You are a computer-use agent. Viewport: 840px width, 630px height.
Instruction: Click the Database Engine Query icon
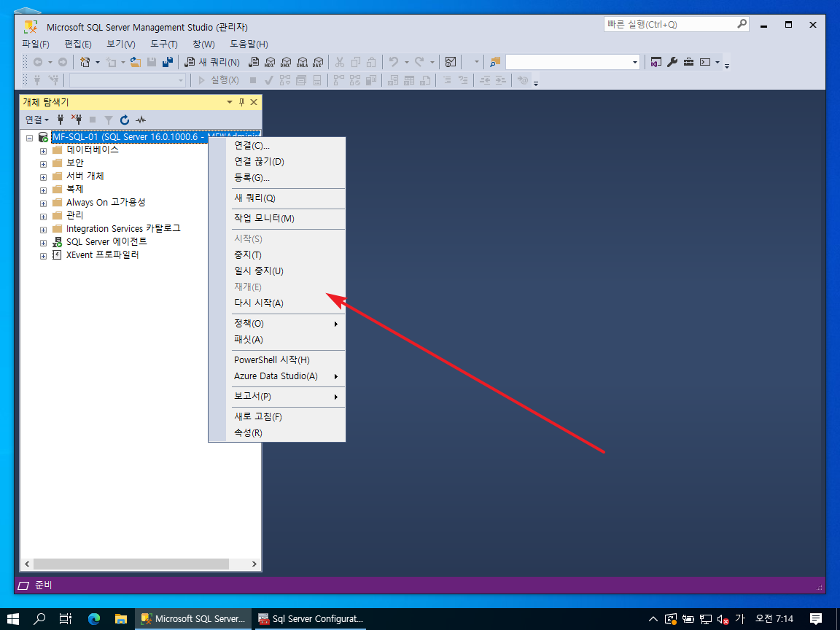point(254,62)
